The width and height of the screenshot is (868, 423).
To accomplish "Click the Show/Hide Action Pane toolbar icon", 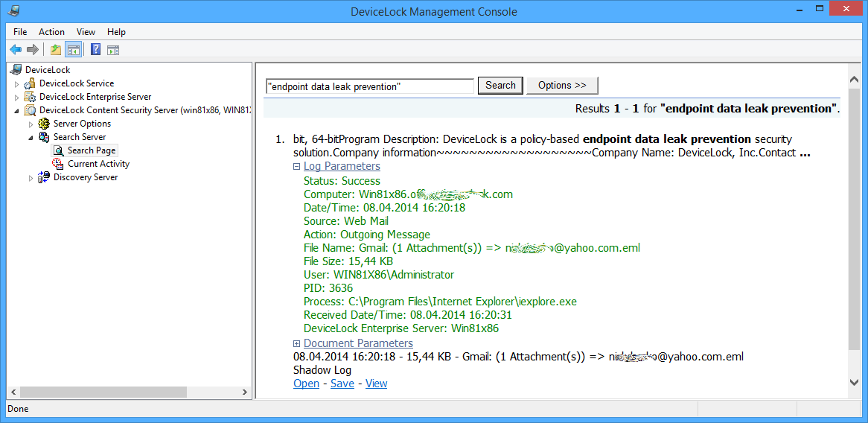I will [113, 50].
